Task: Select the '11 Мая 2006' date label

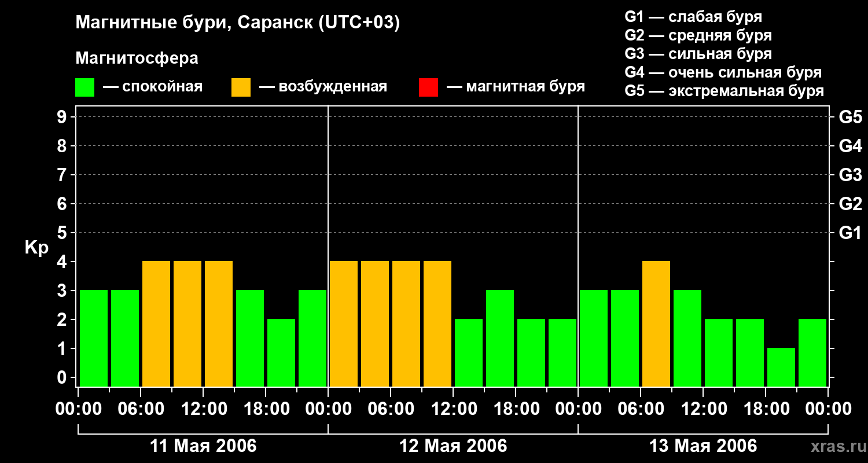Action: [x=203, y=446]
